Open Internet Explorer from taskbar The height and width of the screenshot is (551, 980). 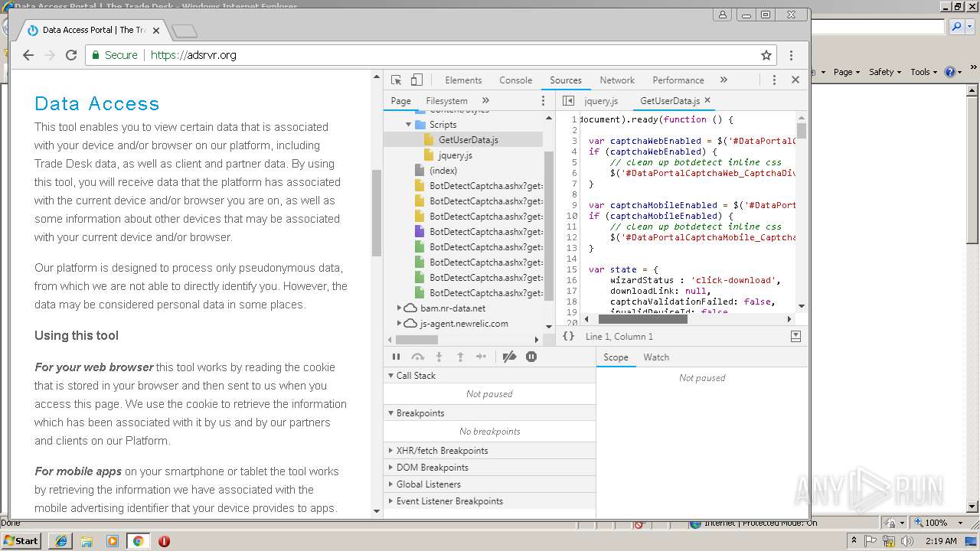[x=60, y=540]
